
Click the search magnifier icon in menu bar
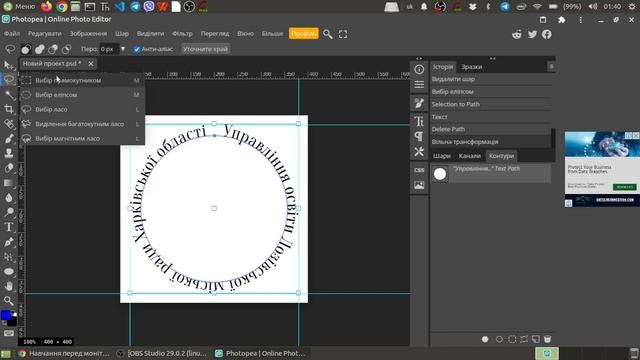327,34
